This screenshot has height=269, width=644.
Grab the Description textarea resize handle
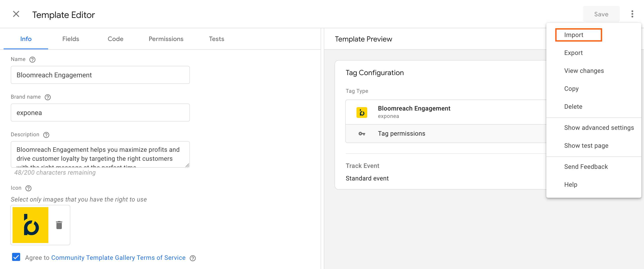(187, 165)
